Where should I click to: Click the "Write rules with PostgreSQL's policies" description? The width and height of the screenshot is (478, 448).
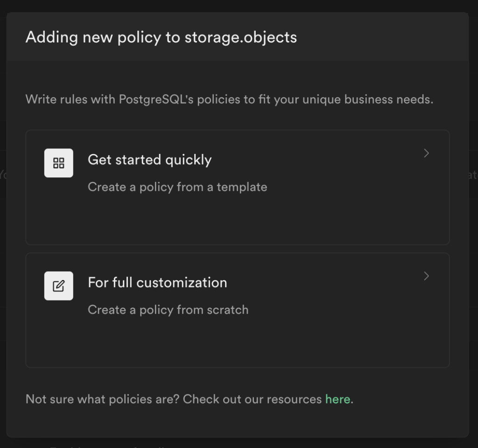[140, 99]
